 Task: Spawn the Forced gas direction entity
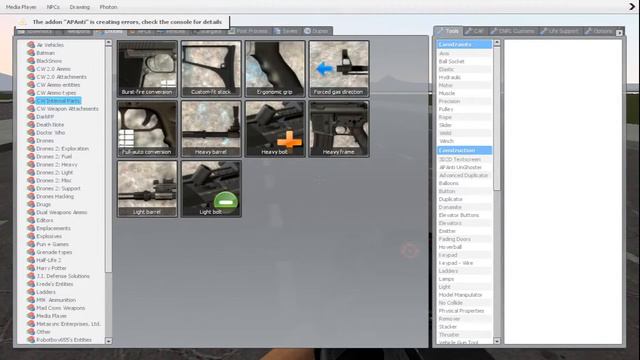click(x=339, y=69)
